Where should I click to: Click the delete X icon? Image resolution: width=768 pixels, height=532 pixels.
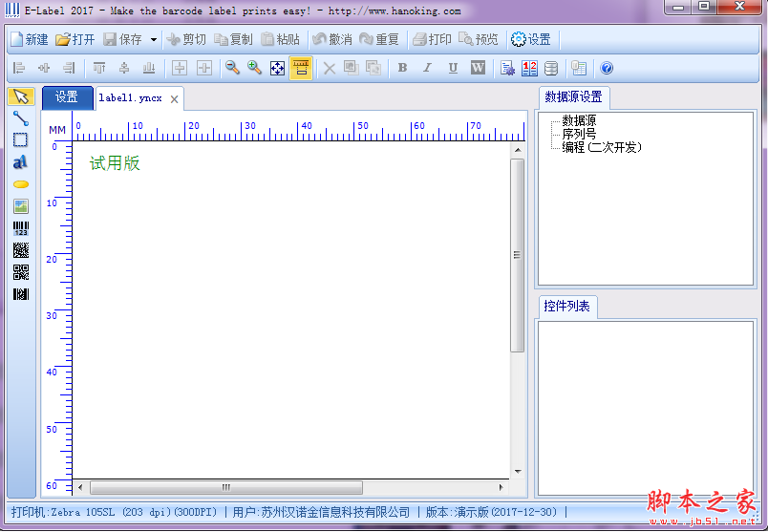tap(330, 69)
